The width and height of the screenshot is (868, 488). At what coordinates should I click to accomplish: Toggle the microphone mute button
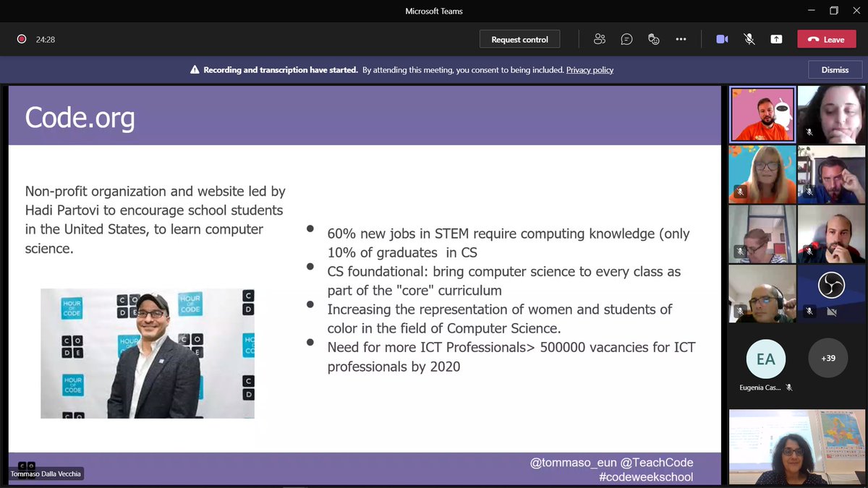coord(749,39)
